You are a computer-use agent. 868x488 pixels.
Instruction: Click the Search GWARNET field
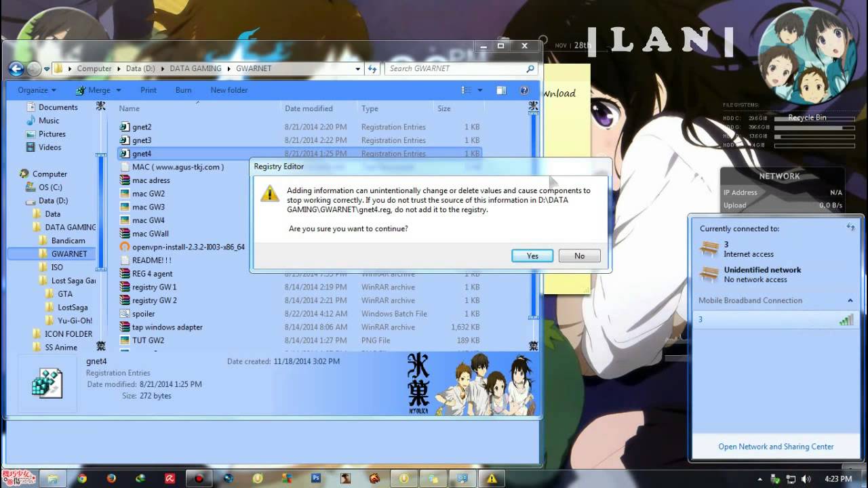[x=461, y=68]
